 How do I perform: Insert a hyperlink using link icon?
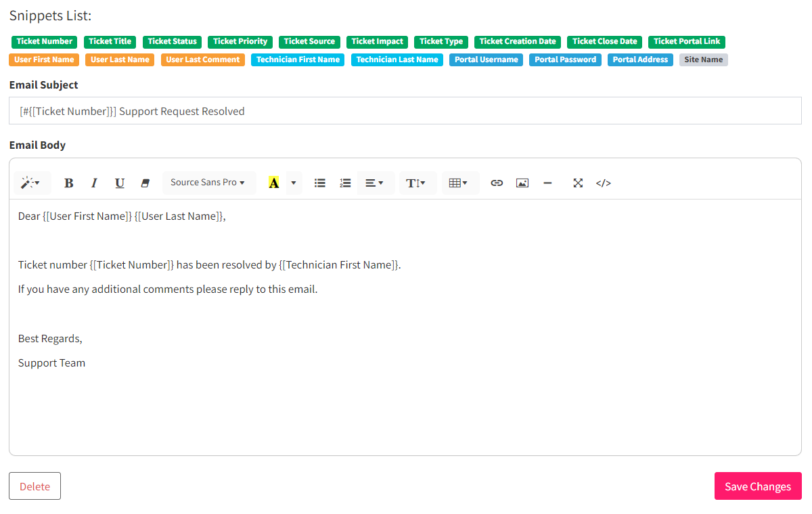pos(497,183)
